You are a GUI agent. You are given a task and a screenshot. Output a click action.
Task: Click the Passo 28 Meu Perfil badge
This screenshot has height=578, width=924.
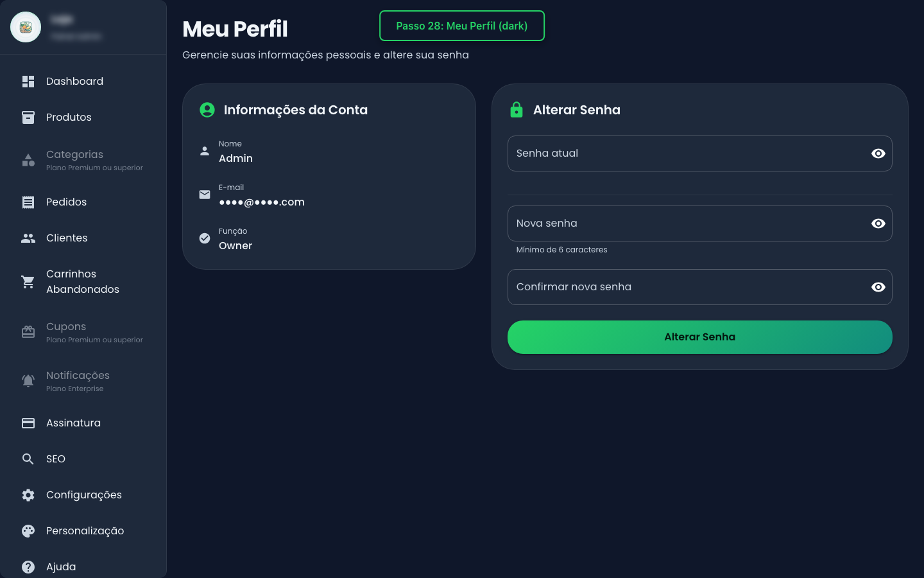[x=461, y=26]
